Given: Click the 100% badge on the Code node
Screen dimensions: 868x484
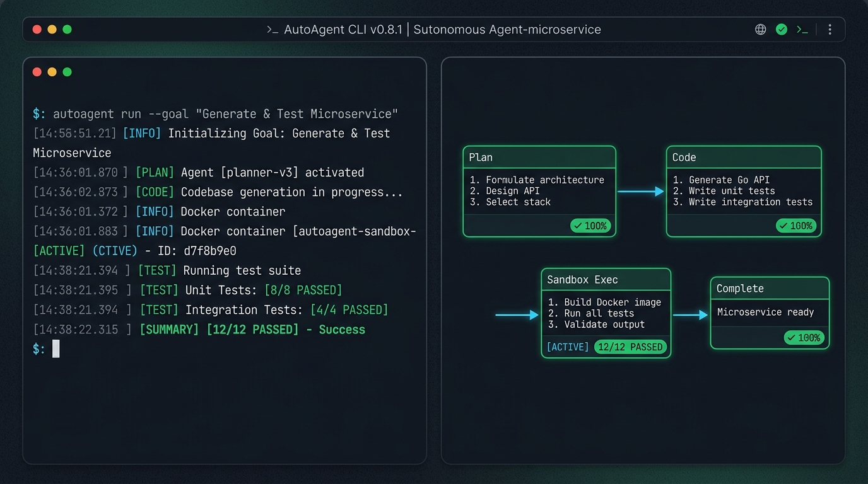Looking at the screenshot, I should click(x=795, y=226).
